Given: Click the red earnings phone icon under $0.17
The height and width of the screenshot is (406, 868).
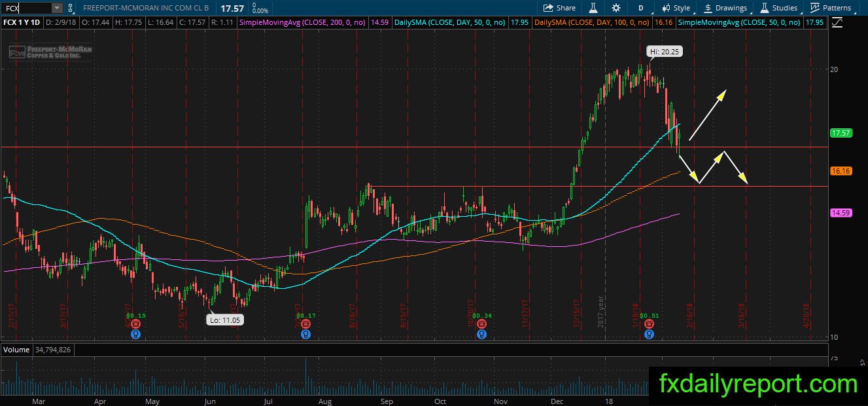Looking at the screenshot, I should (305, 324).
